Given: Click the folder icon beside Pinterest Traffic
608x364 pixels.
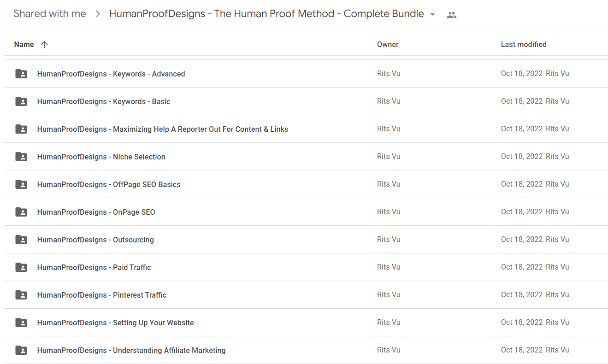Looking at the screenshot, I should point(21,295).
